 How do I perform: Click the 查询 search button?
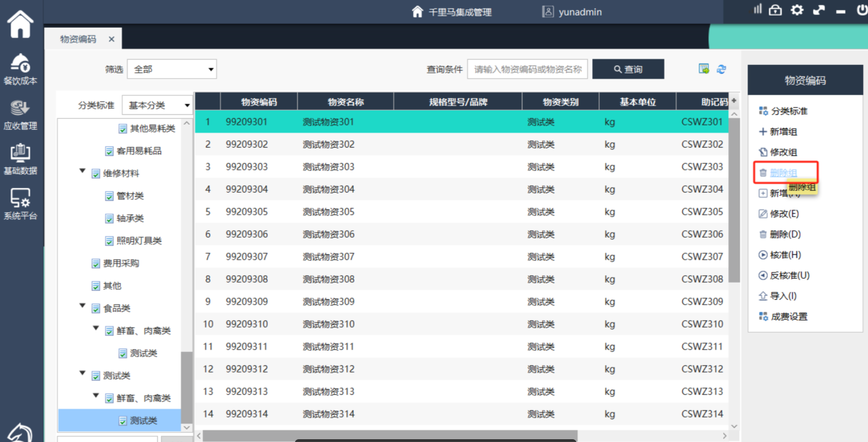(628, 69)
